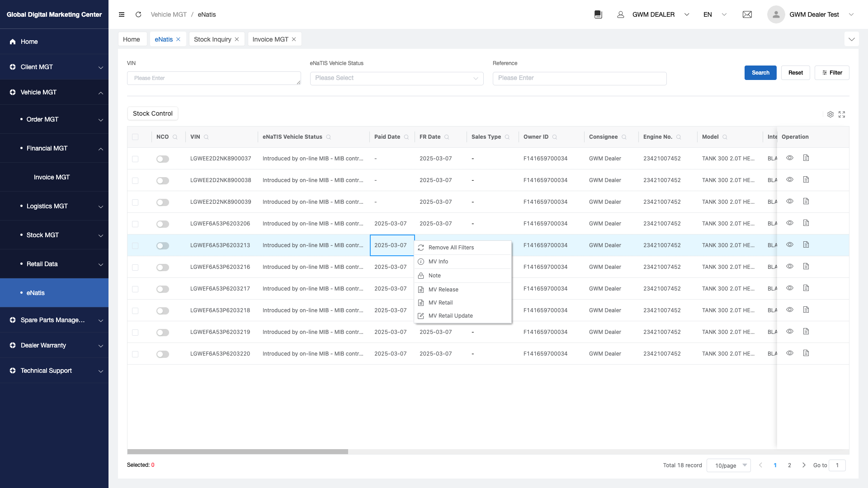Open the 10/page size dropdown
Screen dimensions: 868x488
(728, 465)
